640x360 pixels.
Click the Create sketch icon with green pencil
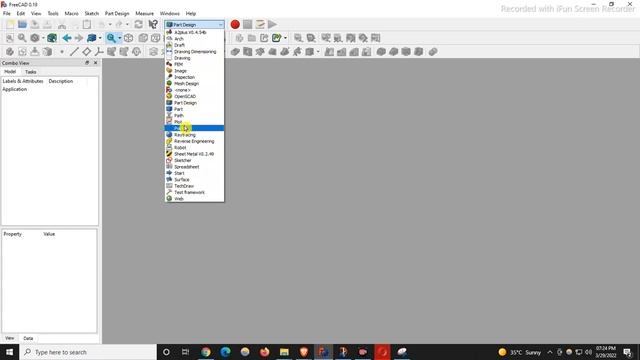[277, 38]
